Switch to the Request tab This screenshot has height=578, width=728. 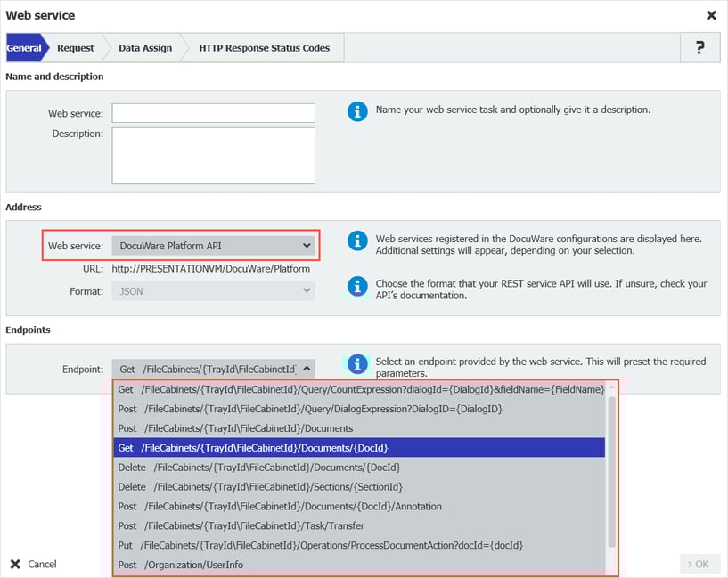[76, 47]
